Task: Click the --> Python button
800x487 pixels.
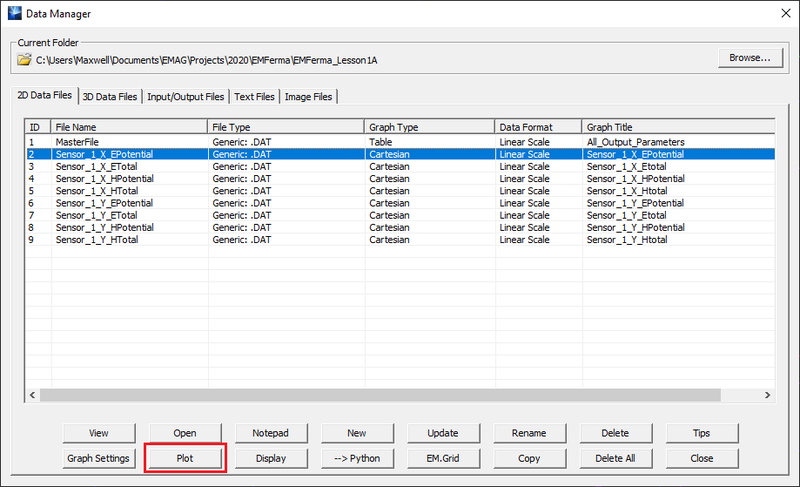Action: coord(357,458)
